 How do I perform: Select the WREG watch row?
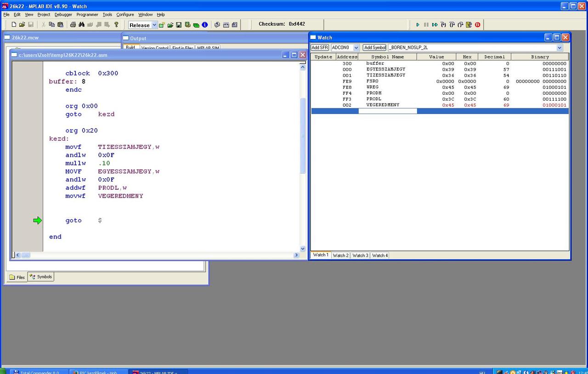pyautogui.click(x=440, y=87)
